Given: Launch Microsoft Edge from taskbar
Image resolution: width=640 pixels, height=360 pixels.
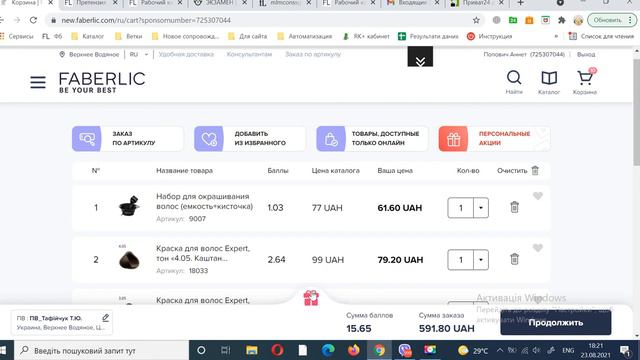Looking at the screenshot, I should pyautogui.click(x=328, y=350).
